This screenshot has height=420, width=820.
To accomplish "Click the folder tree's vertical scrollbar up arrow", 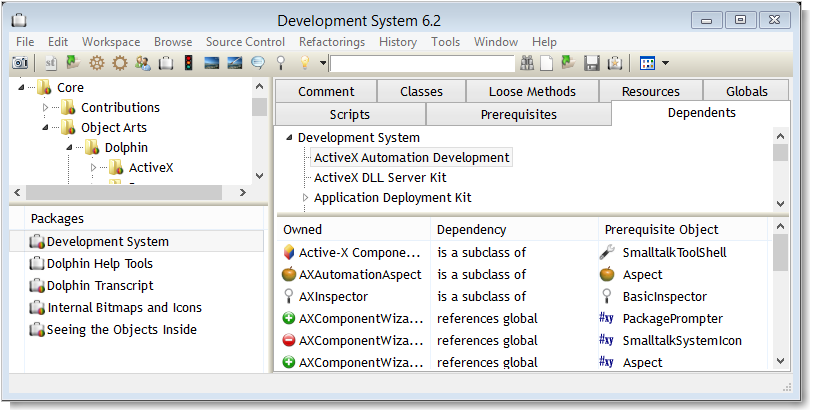I will click(259, 86).
